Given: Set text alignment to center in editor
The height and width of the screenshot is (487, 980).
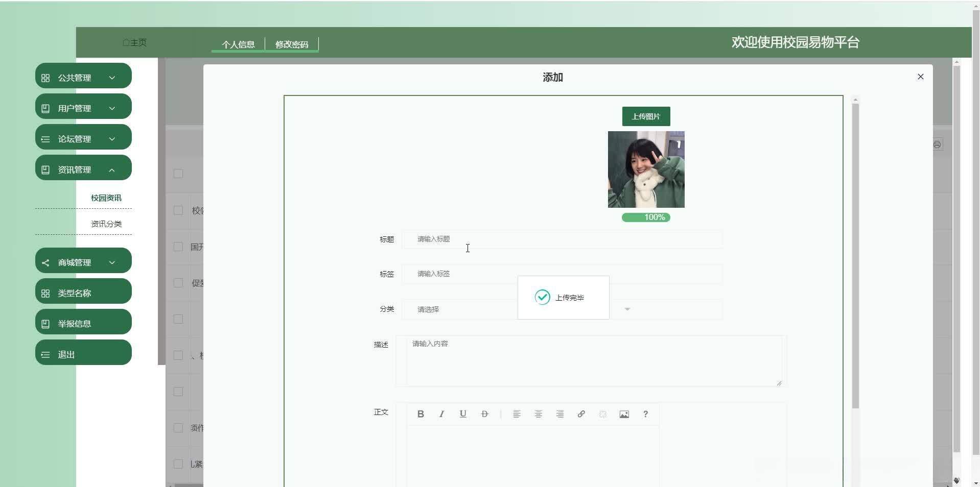Looking at the screenshot, I should (x=538, y=414).
